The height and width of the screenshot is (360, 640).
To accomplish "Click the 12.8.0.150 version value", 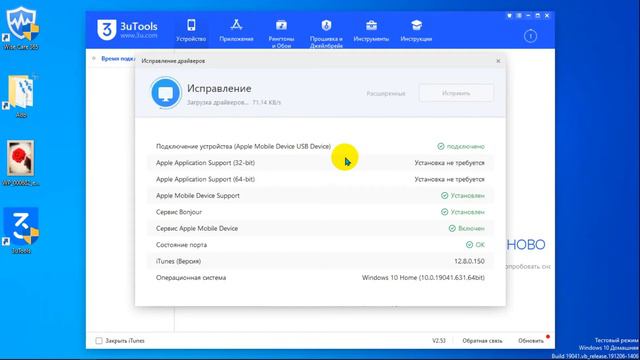I will (469, 261).
